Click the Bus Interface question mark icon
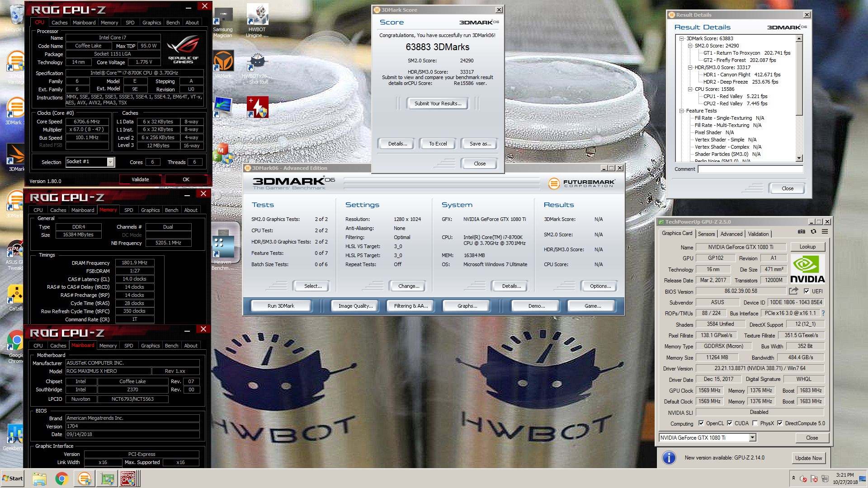Screen dimensions: 868x488 [823, 313]
